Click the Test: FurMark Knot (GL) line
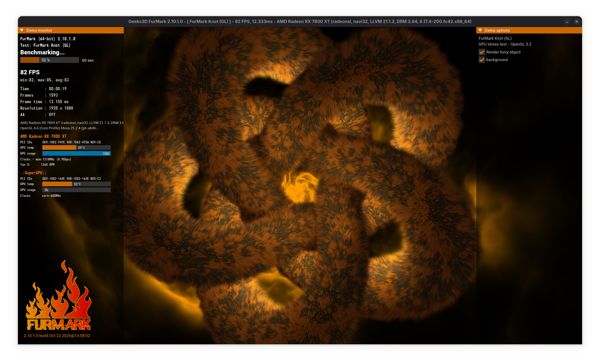 tap(45, 45)
